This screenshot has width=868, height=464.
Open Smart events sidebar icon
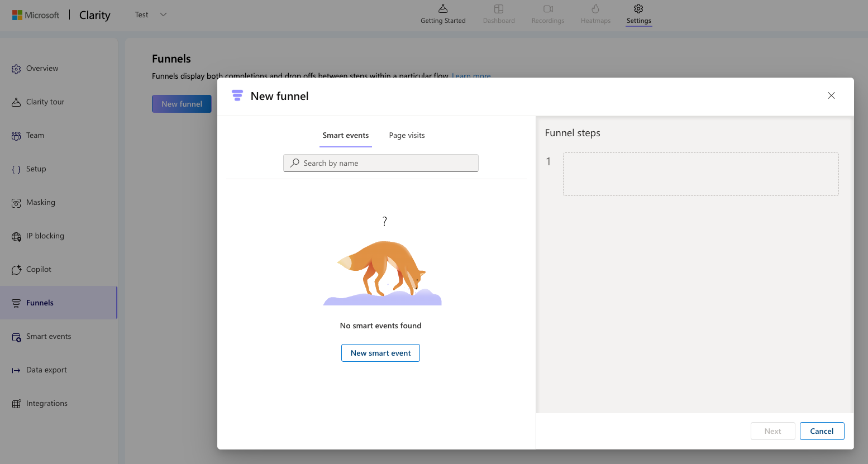pyautogui.click(x=16, y=337)
